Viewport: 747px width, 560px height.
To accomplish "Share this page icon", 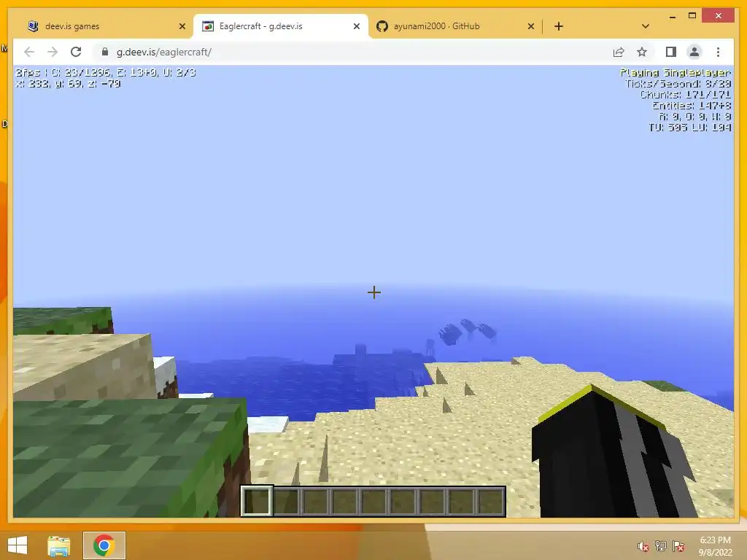I will coord(619,52).
